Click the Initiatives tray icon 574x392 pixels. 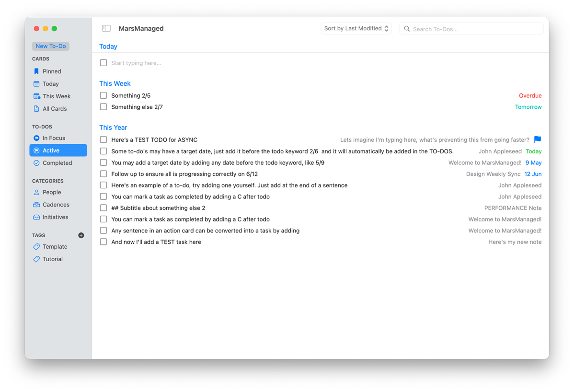36,217
